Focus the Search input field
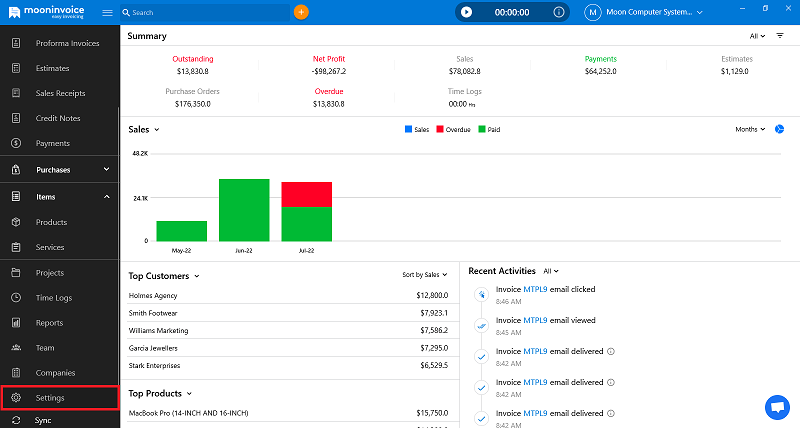Viewport: 800px width, 428px height. 205,13
